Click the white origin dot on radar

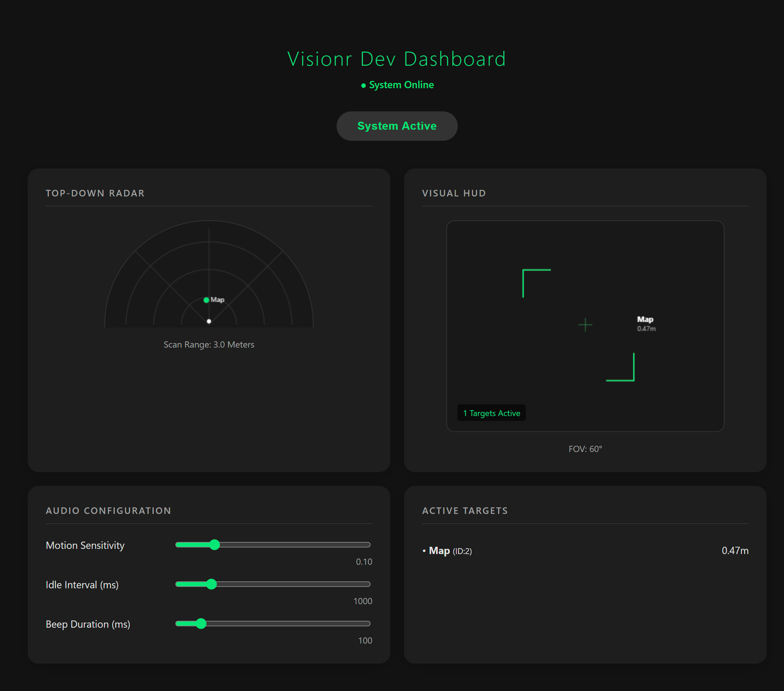tap(209, 321)
